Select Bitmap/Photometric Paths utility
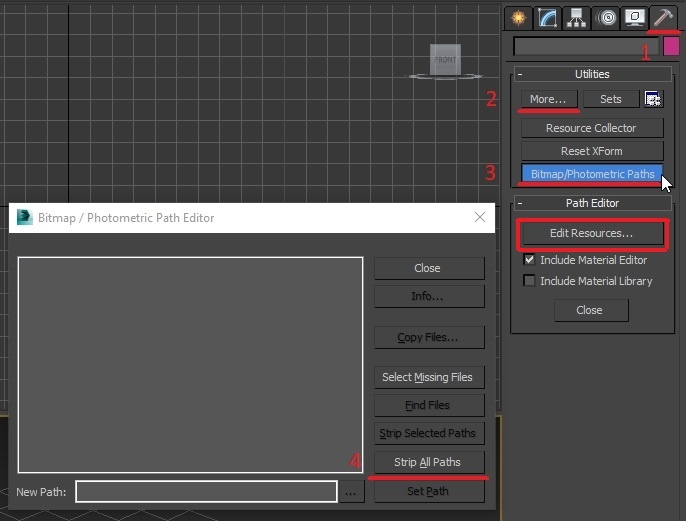This screenshot has height=521, width=686. coord(592,174)
